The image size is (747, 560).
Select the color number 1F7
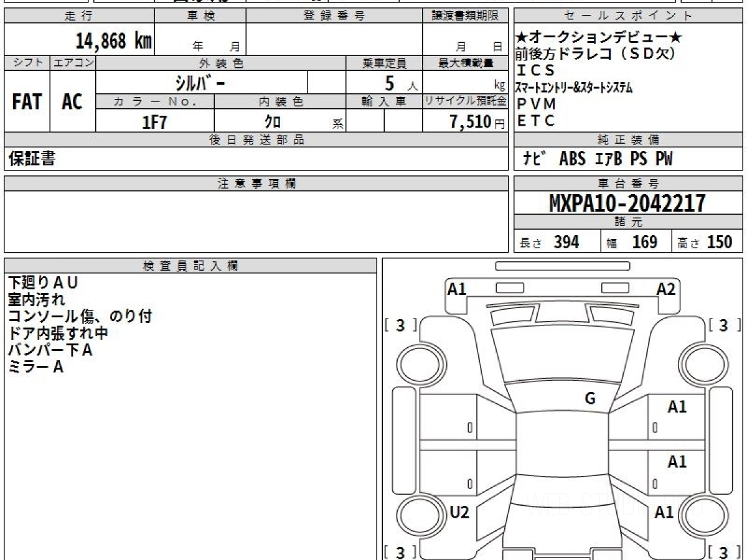pos(154,122)
